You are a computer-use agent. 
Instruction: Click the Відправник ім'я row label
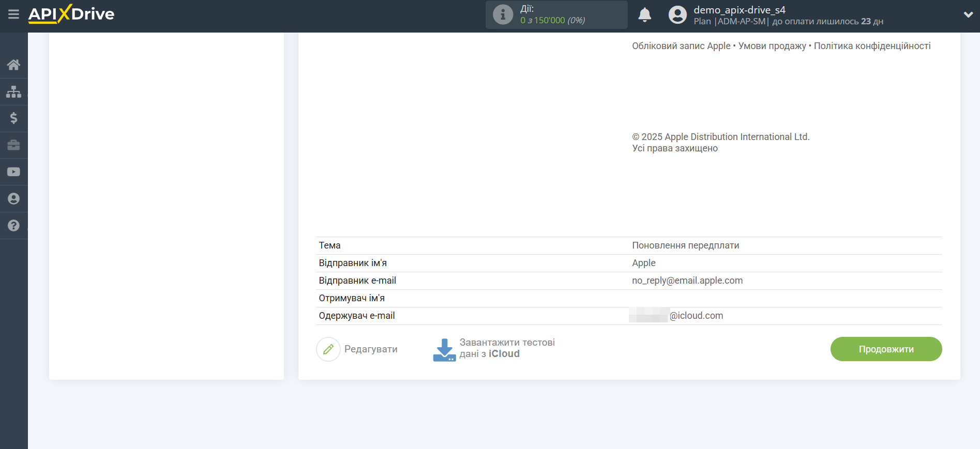pos(353,263)
